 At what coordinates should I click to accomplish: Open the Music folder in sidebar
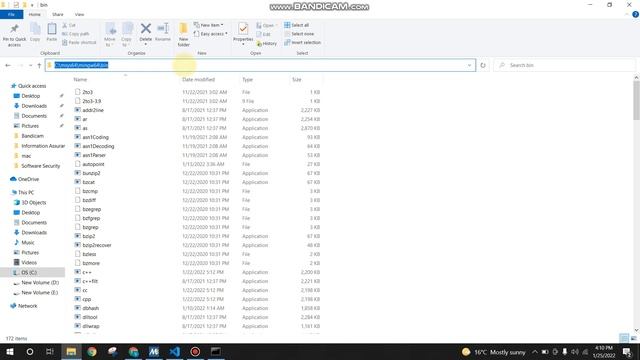point(28,243)
